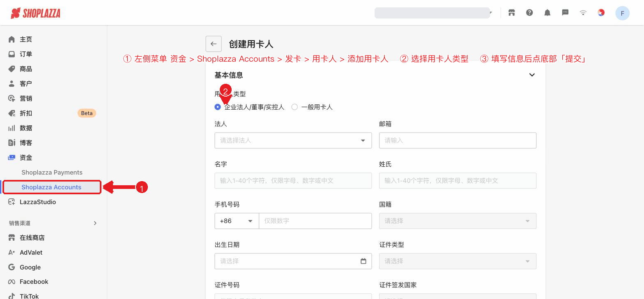The height and width of the screenshot is (299, 644).
Task: Focus the 邮箱 input field
Action: pos(458,140)
